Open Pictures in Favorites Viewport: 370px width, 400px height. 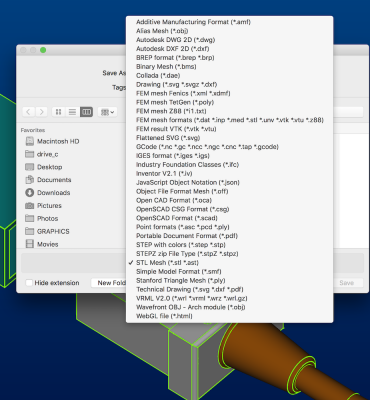tap(43, 206)
